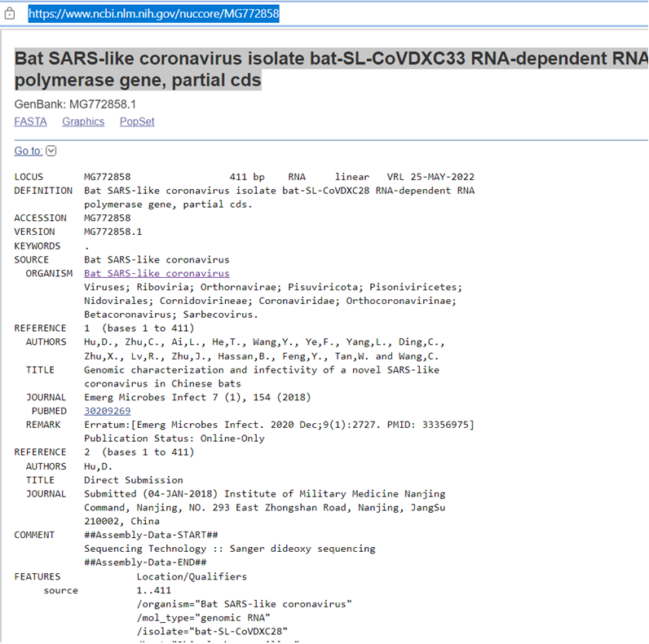Click the date 25-MAY-2022
Viewport: 649px width, 644px height.
pos(443,177)
